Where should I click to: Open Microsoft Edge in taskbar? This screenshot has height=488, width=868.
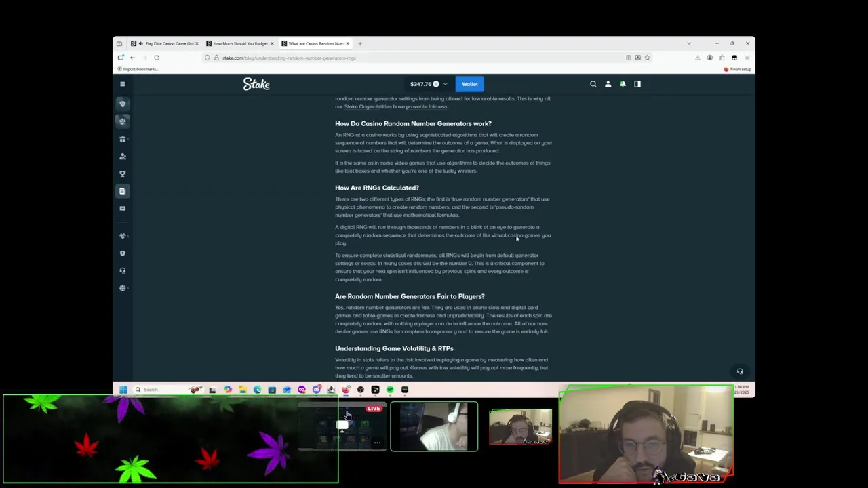[x=257, y=390]
